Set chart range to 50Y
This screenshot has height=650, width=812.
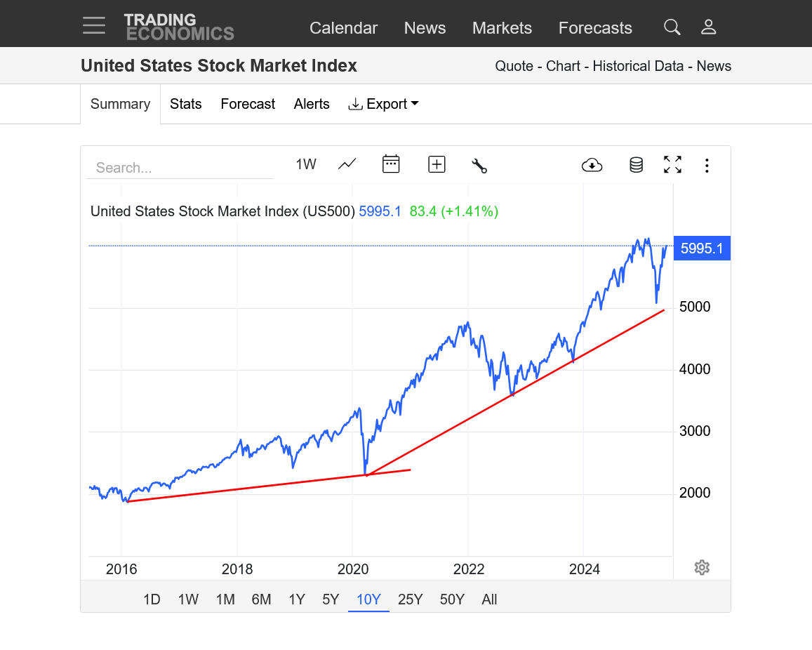pyautogui.click(x=451, y=599)
